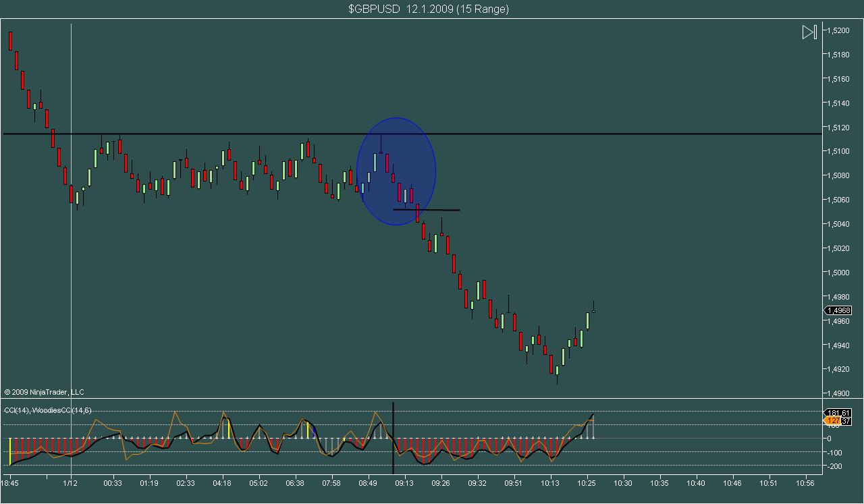
Task: Click the 10:30 time axis label
Action: pyautogui.click(x=623, y=483)
